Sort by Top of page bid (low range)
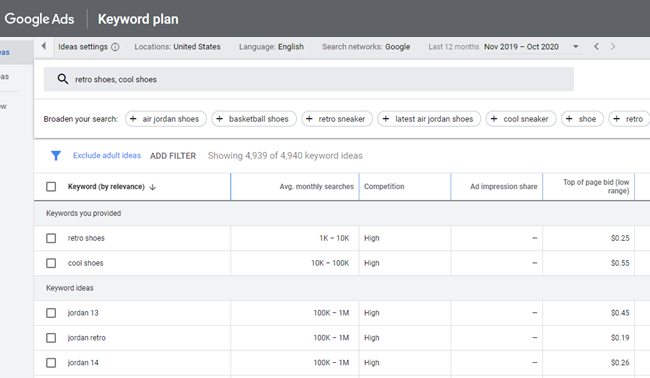Viewport: 650px width, 378px height. [596, 187]
